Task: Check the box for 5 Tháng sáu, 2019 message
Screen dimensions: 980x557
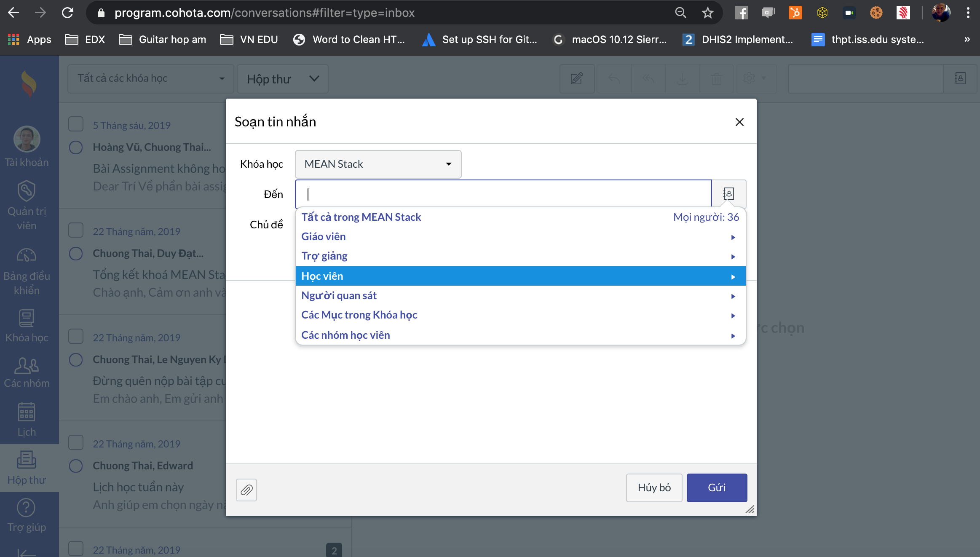Action: click(x=76, y=124)
